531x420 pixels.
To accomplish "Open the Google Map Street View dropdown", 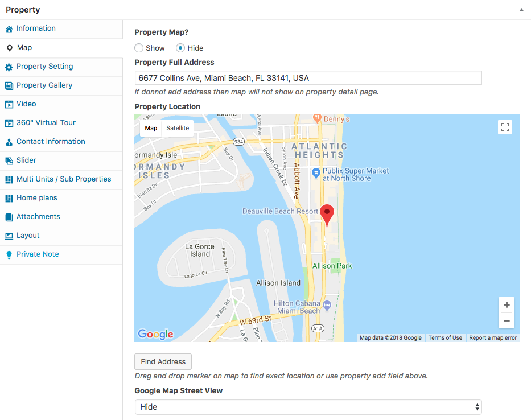I will [x=308, y=407].
